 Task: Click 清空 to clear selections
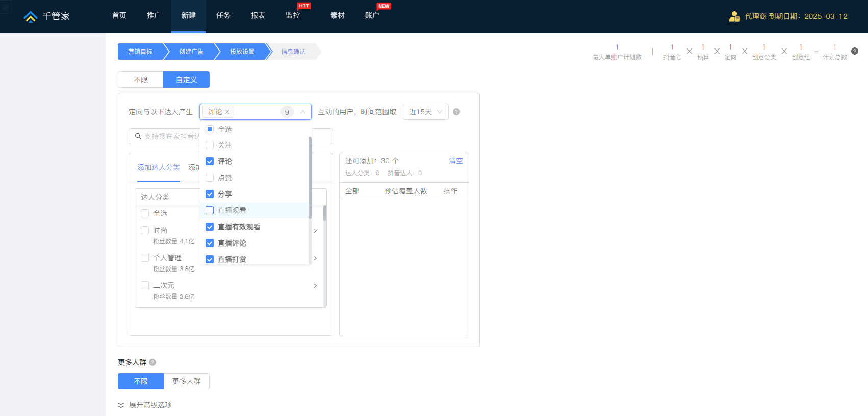point(455,161)
